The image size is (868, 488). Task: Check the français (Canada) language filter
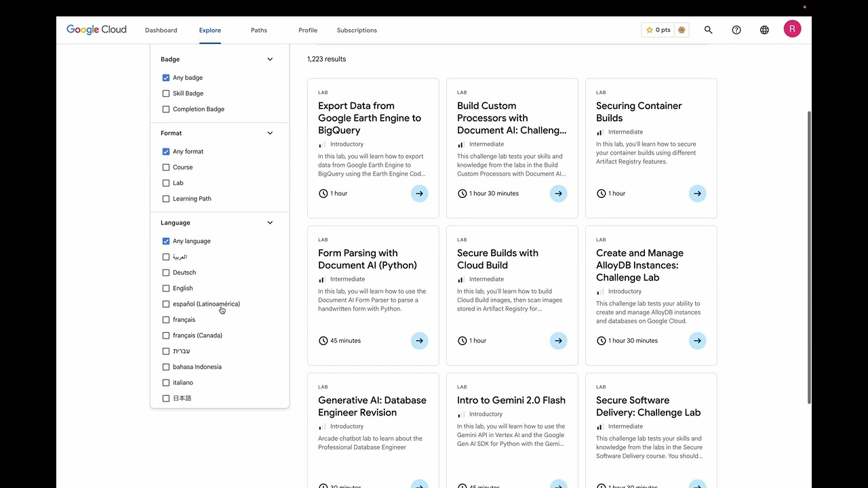[x=165, y=335]
